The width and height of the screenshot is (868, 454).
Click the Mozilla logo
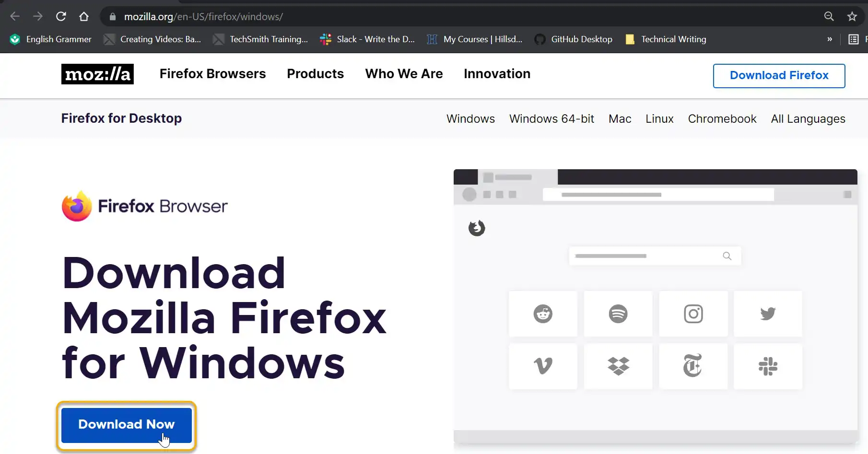click(97, 74)
